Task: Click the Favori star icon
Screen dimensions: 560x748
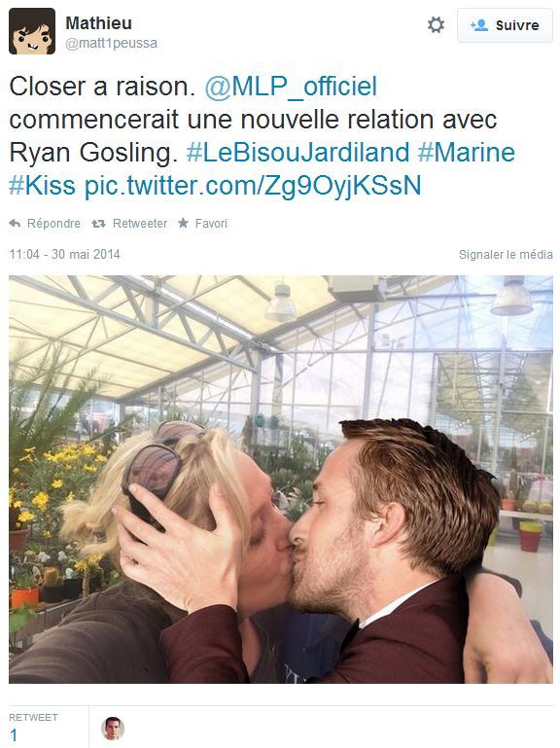Action: (183, 223)
